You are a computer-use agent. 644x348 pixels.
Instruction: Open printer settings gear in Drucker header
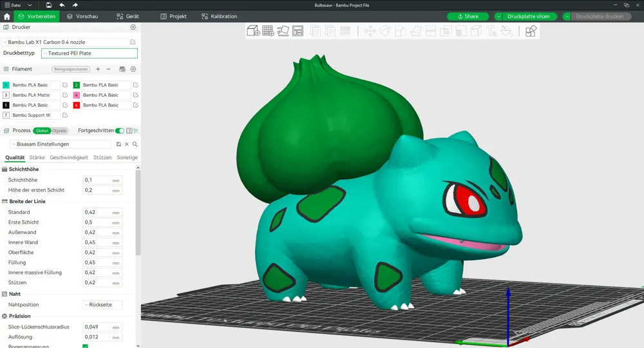[x=133, y=27]
